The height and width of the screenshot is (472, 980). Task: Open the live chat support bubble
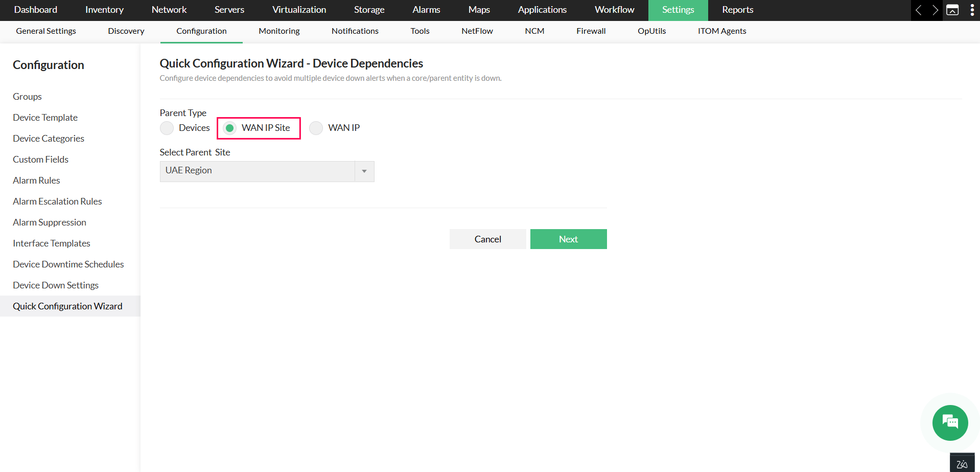[949, 423]
